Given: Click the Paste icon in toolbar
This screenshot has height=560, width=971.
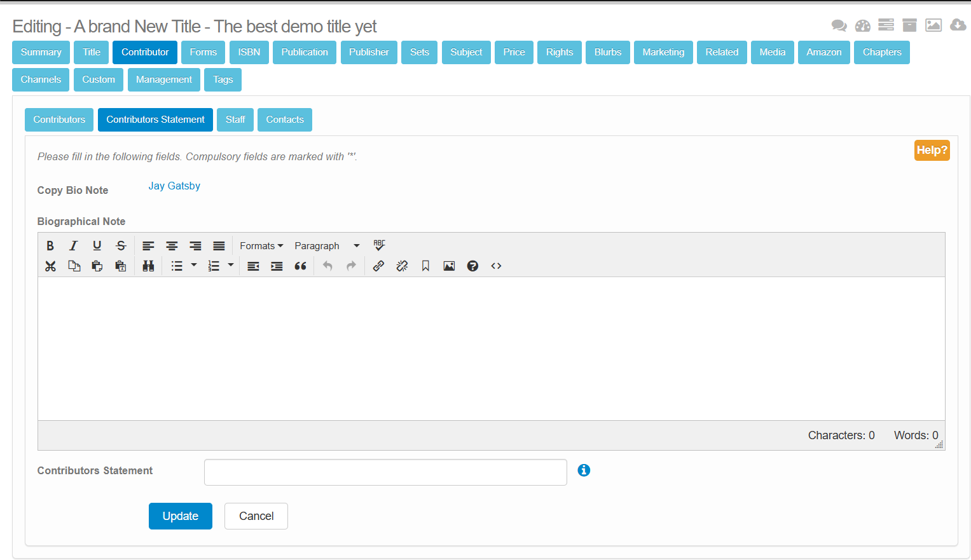Looking at the screenshot, I should pos(97,266).
